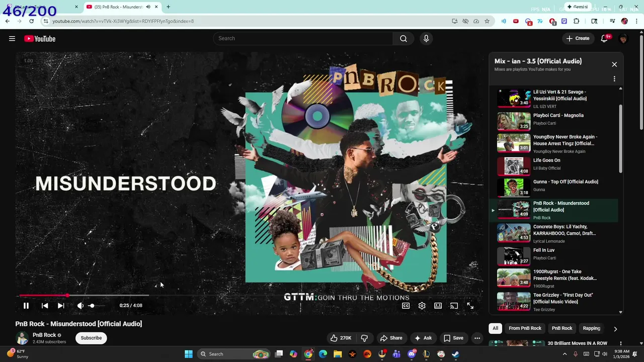Open PnB Rock channel name link
This screenshot has height=362, width=644.
click(x=44, y=335)
